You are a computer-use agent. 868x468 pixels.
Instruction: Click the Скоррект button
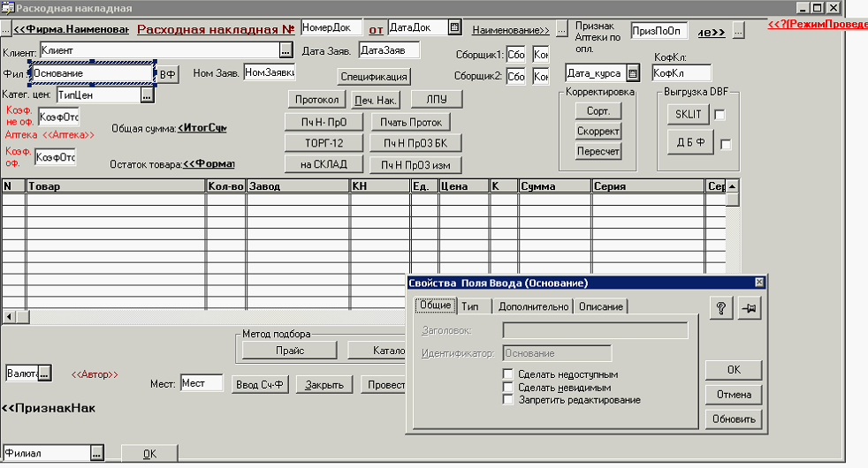(598, 131)
